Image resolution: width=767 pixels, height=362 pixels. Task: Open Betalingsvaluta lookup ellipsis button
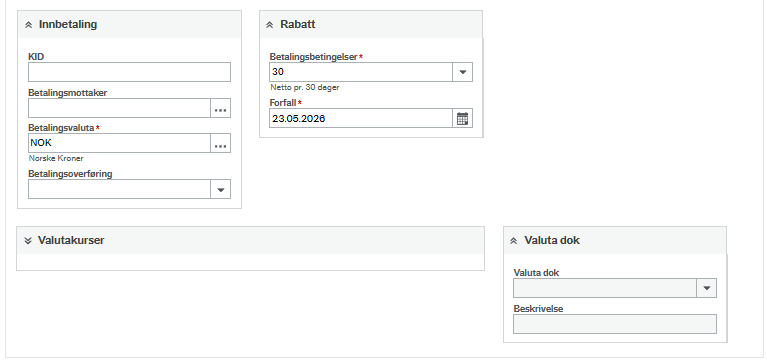(x=221, y=143)
